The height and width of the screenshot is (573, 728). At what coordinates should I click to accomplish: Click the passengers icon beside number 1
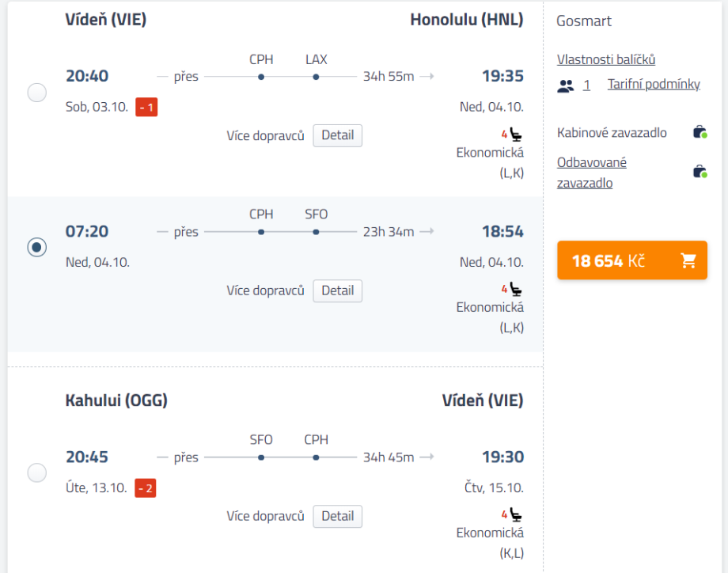pyautogui.click(x=565, y=85)
